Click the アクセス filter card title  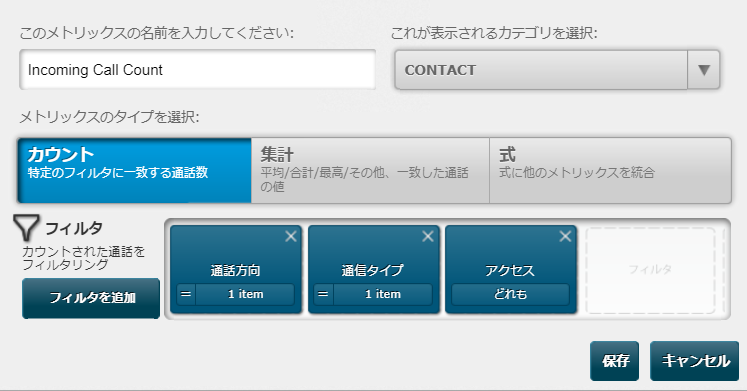click(x=510, y=271)
